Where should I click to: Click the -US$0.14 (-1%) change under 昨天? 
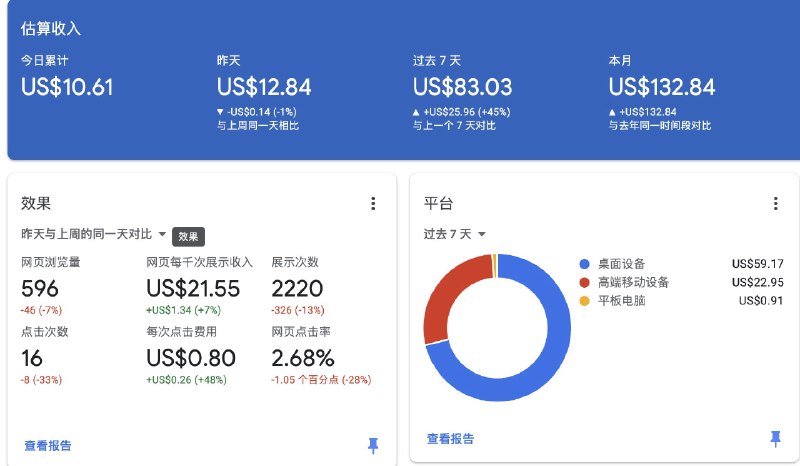coord(261,112)
